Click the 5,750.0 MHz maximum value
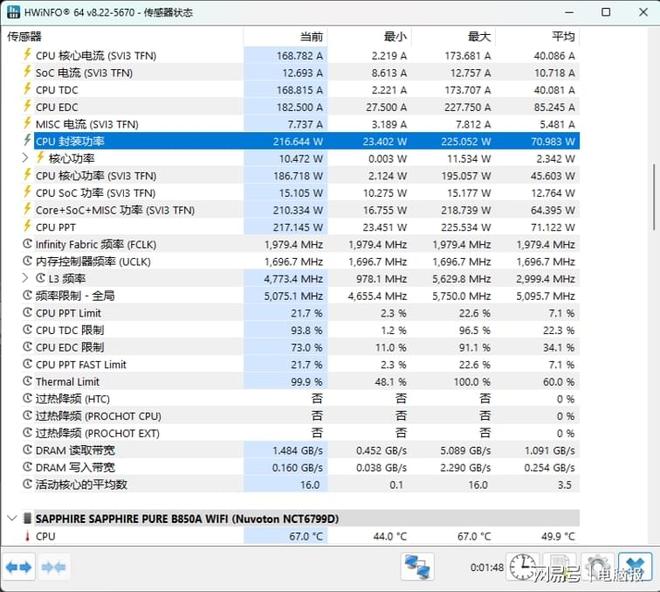Screen dimensions: 660x592 click(461, 296)
